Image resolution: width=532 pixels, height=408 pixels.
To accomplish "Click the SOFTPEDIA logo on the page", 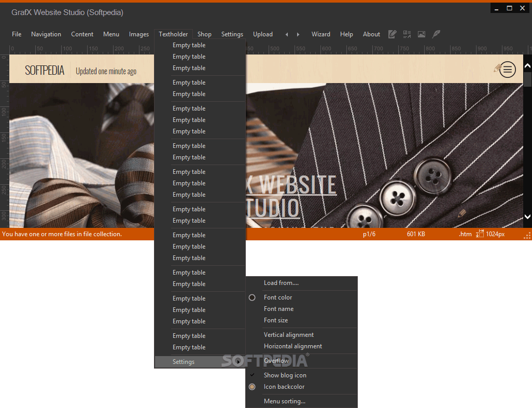I will 45,71.
